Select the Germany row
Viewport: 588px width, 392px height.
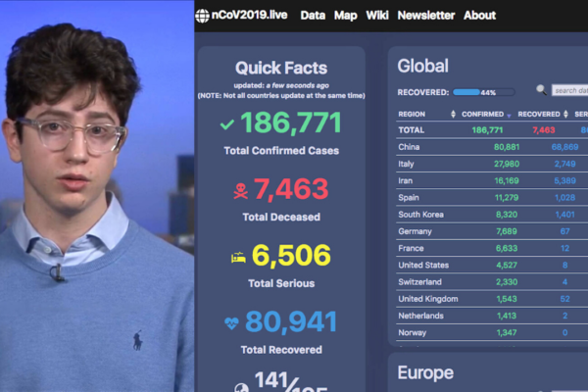[492, 231]
